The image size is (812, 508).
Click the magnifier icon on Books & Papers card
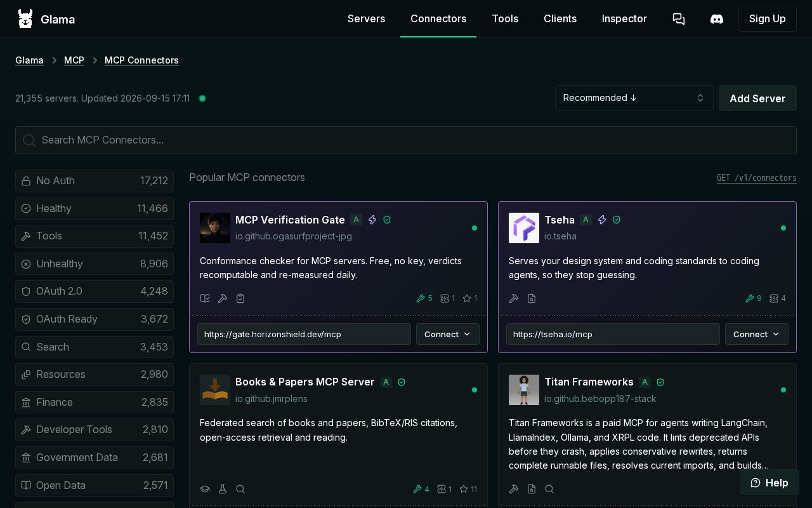click(240, 489)
